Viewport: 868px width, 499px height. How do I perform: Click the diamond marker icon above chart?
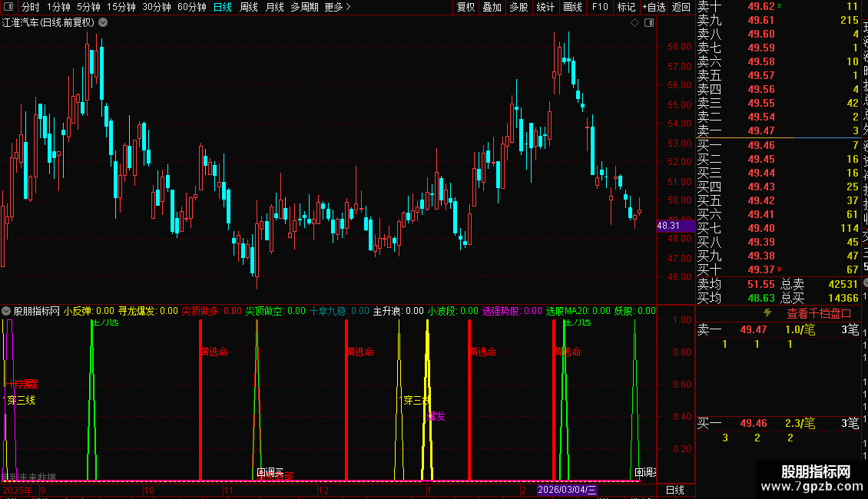tap(635, 23)
